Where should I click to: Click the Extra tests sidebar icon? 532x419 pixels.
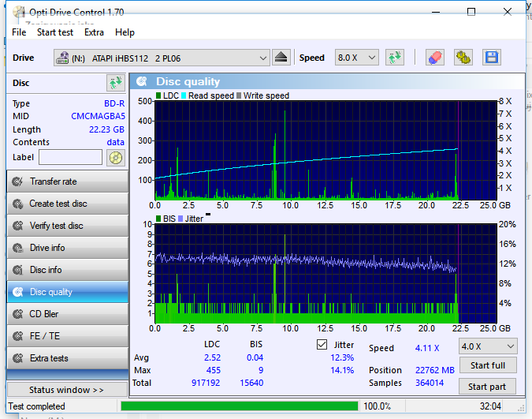point(17,358)
